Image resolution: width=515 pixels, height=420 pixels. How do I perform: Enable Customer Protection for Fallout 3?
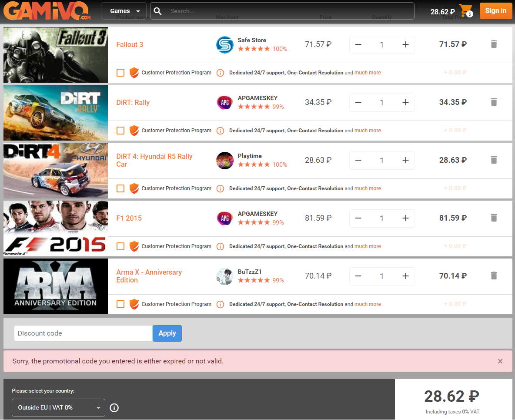pyautogui.click(x=120, y=73)
